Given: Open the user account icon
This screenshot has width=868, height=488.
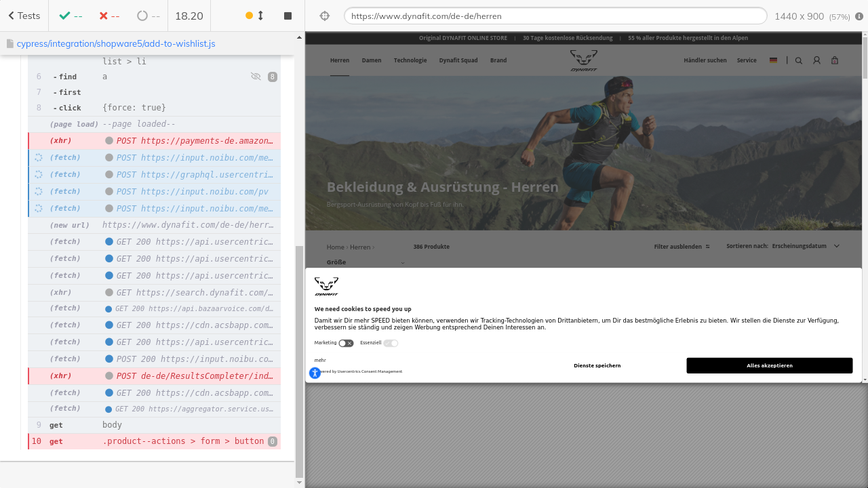Looking at the screenshot, I should point(816,60).
